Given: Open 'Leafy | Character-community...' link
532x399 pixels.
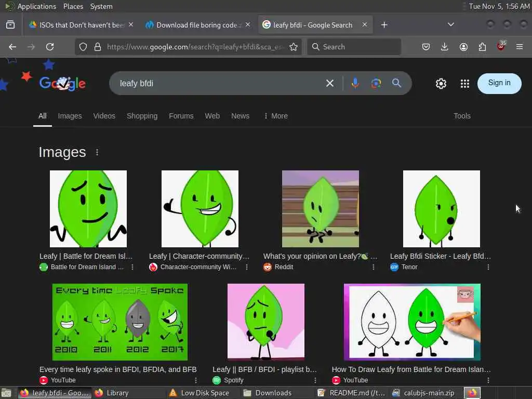Looking at the screenshot, I should pos(199,256).
